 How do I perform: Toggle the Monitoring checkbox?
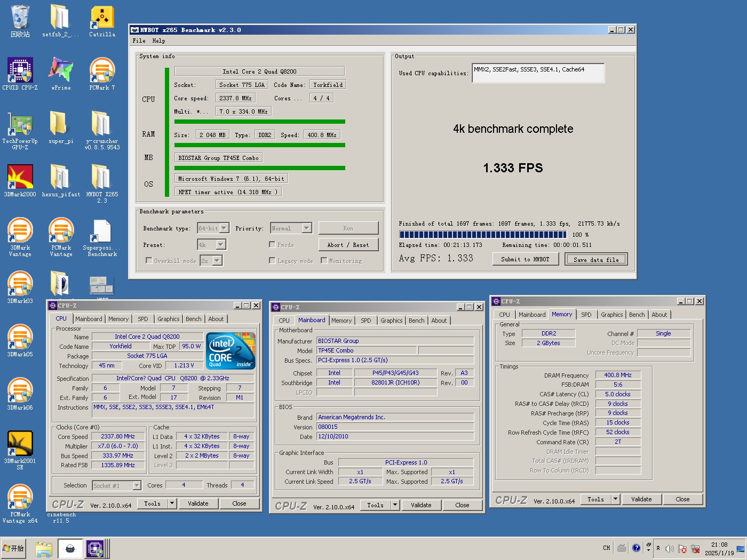[324, 261]
